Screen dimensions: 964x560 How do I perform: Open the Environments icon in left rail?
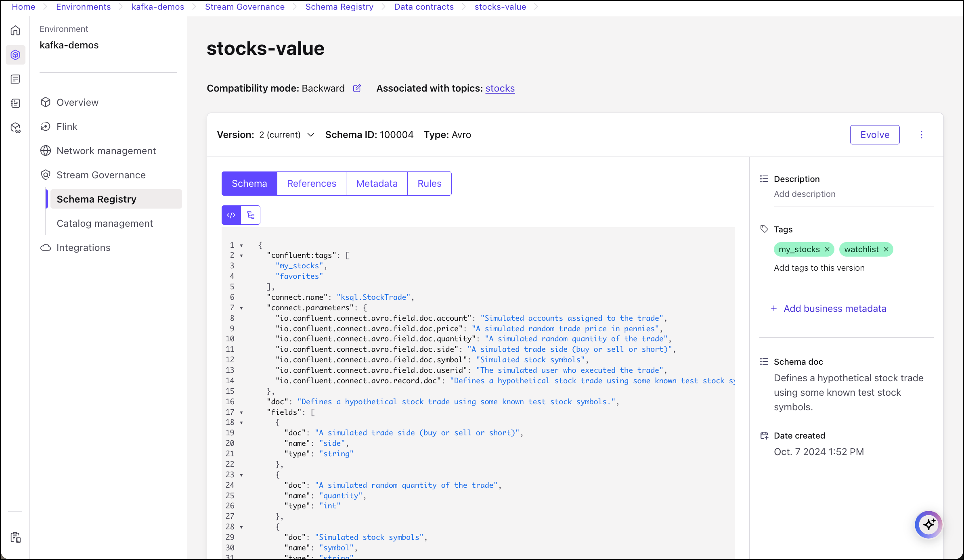point(15,55)
